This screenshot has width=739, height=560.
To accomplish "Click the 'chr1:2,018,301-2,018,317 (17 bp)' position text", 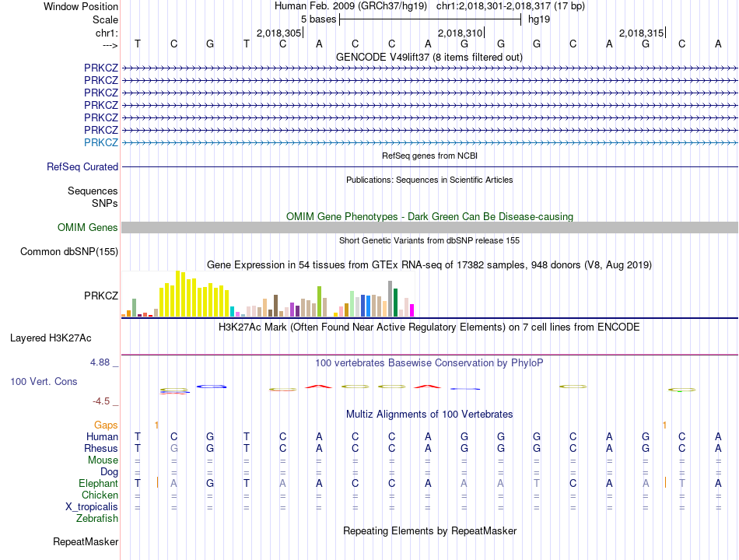I will (510, 6).
